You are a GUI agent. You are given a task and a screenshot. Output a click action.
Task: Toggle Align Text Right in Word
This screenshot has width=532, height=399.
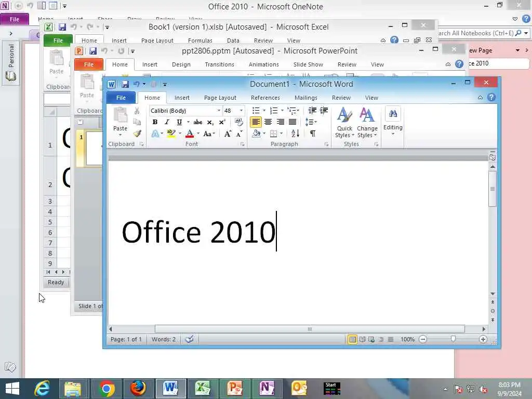point(280,122)
